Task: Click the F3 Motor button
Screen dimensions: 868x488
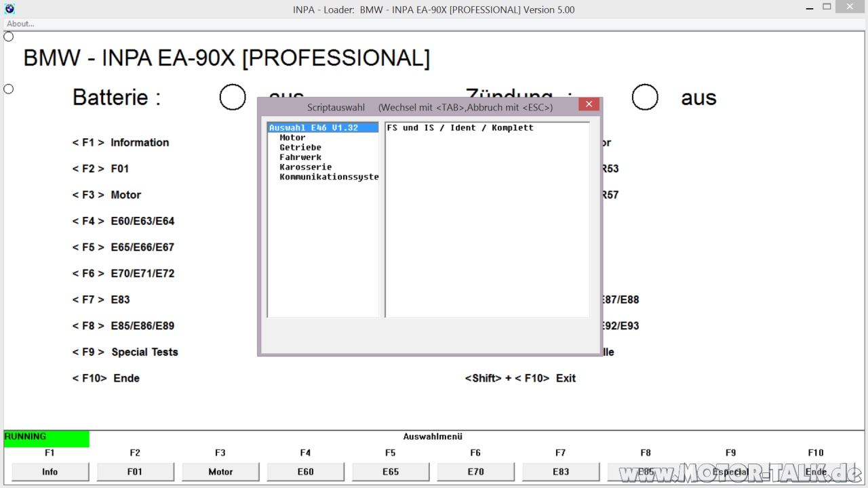Action: 220,472
